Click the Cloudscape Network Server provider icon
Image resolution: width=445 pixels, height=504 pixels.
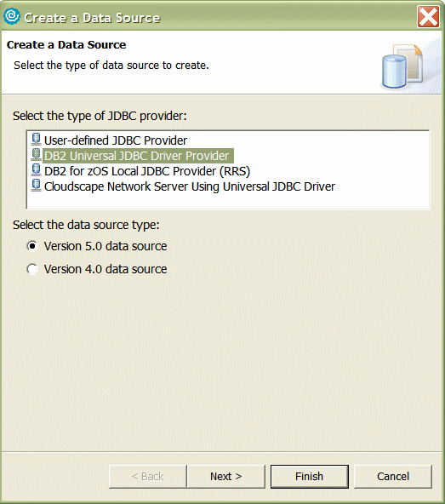pyautogui.click(x=36, y=186)
